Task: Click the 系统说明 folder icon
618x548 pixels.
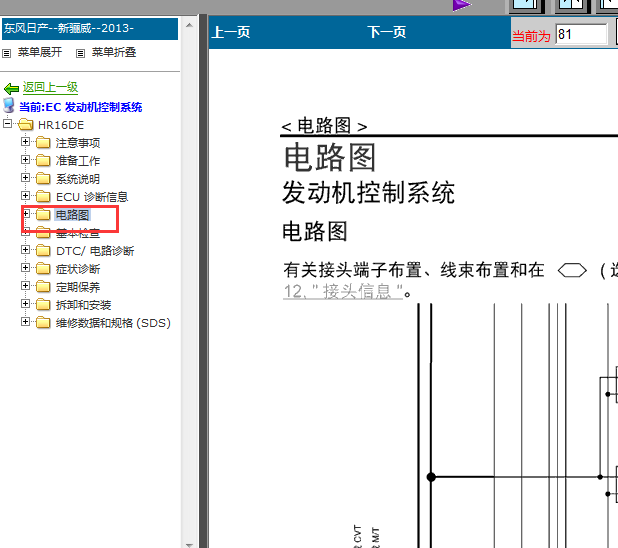Action: tap(43, 179)
